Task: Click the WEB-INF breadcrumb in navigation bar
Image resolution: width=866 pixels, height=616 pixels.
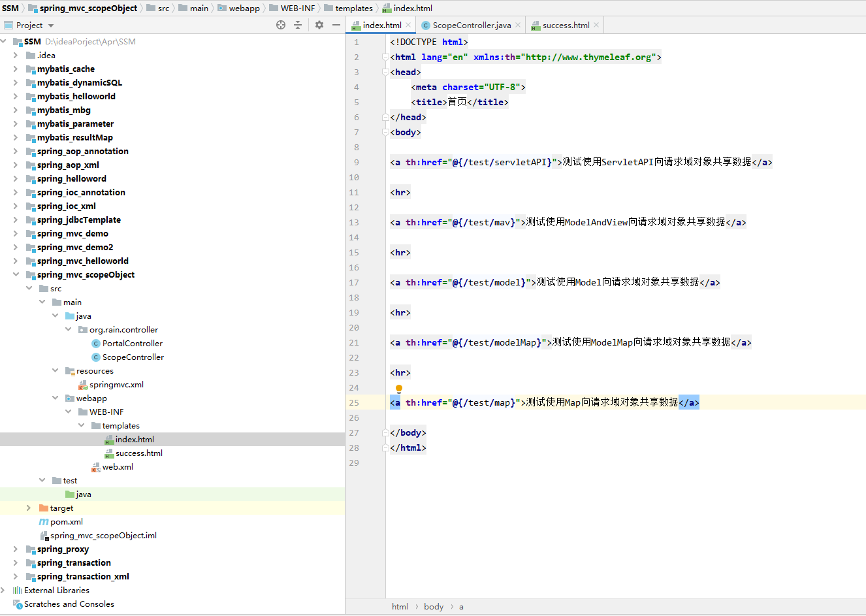Action: pos(292,8)
